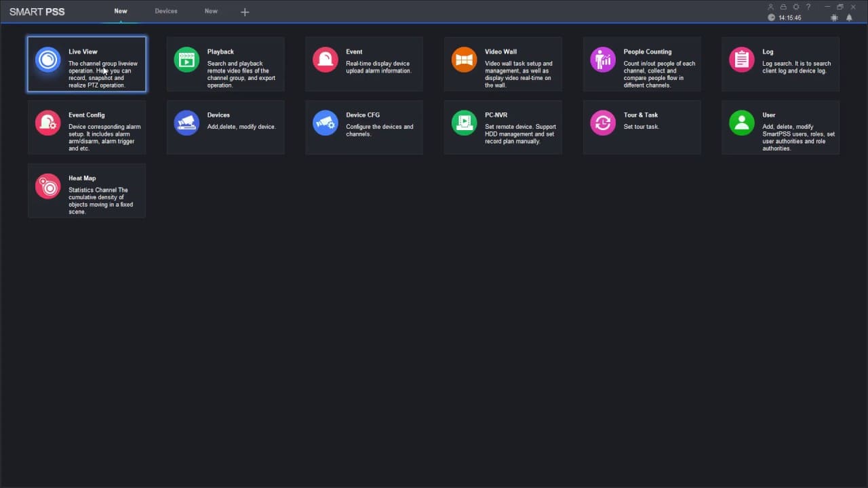Open the pink Log clipboard icon
Image resolution: width=868 pixels, height=488 pixels.
pos(742,60)
